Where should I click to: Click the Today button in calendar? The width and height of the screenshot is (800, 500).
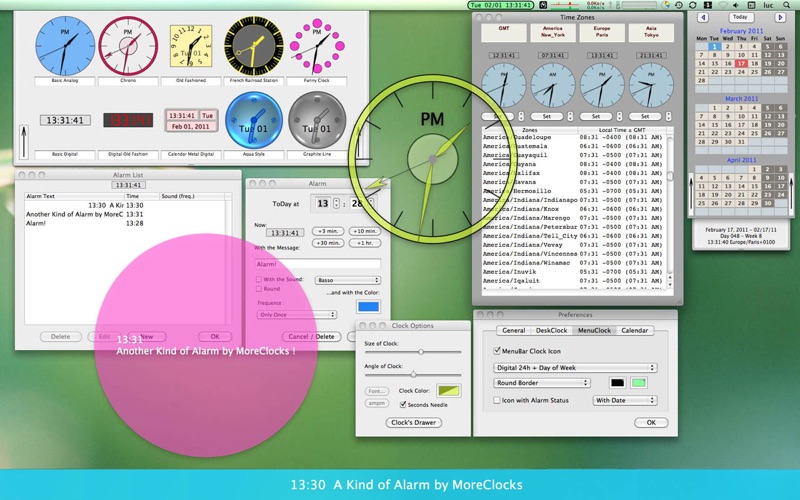(740, 17)
